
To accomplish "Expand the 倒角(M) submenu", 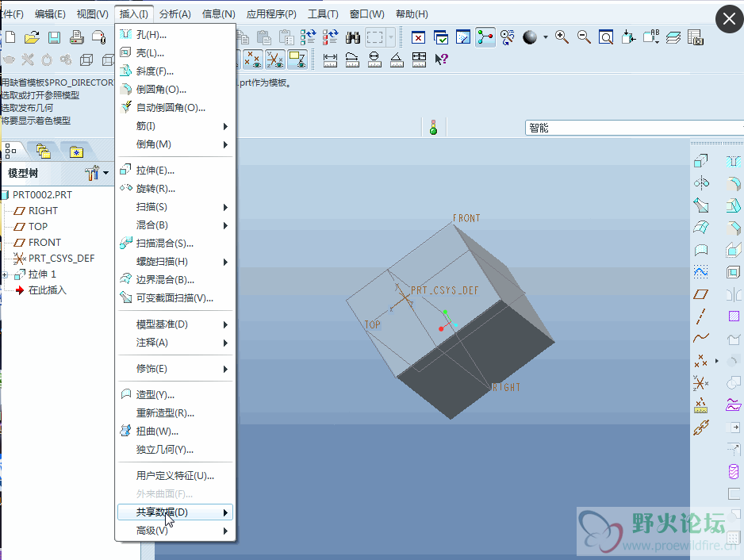I will 175,144.
